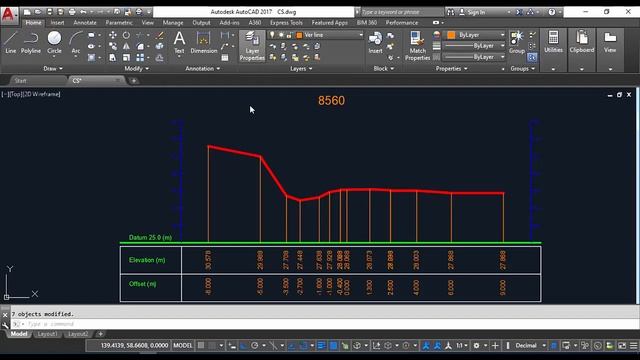640x360 pixels.
Task: Add new drawing tab with plus button
Action: click(133, 81)
